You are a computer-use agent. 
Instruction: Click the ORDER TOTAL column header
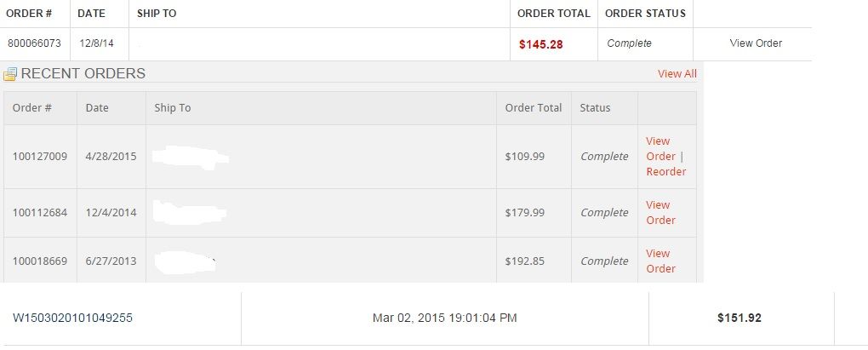point(554,14)
